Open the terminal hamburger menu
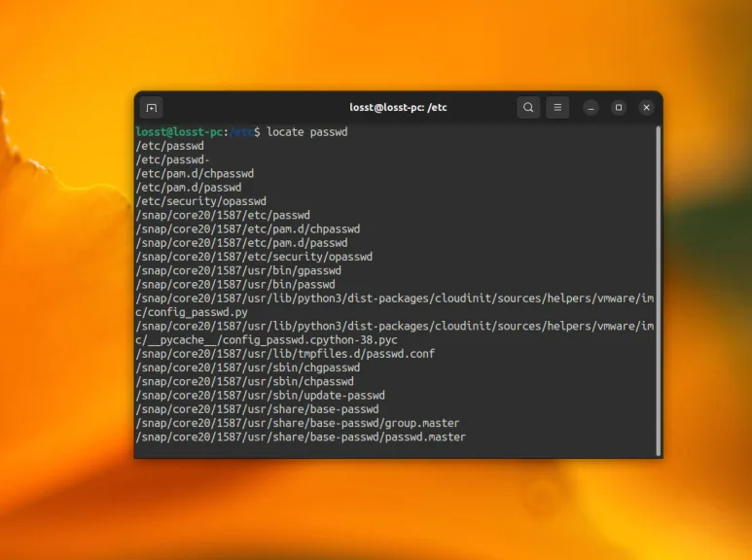752x560 pixels. pyautogui.click(x=557, y=107)
